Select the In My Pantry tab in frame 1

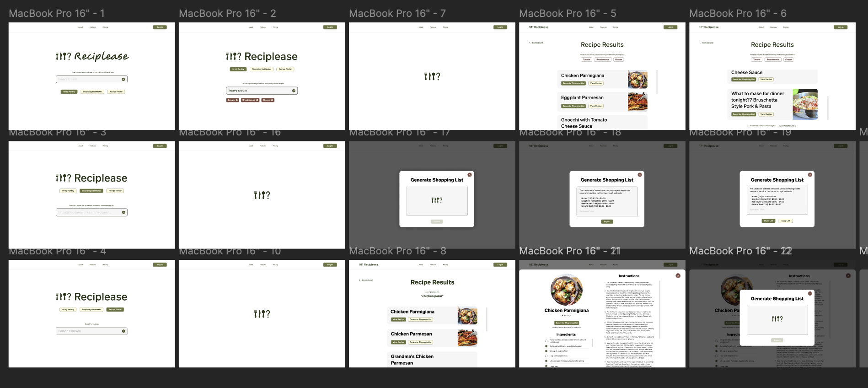69,92
